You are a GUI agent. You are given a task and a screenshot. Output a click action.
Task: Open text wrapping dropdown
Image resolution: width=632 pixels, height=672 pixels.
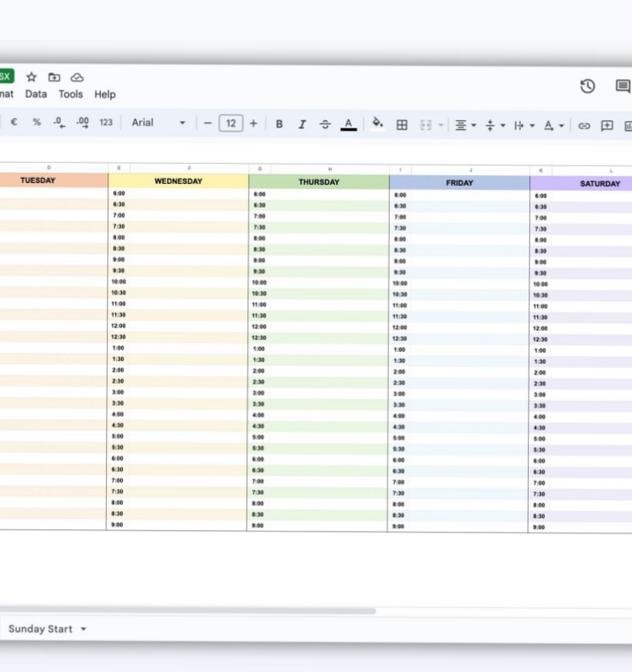pos(524,125)
